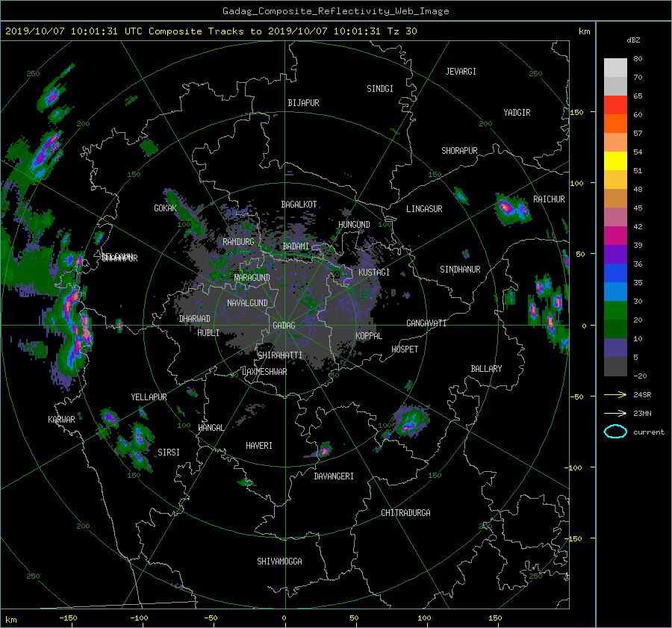Click the SIRSI city label
This screenshot has height=628, width=672.
tap(169, 453)
